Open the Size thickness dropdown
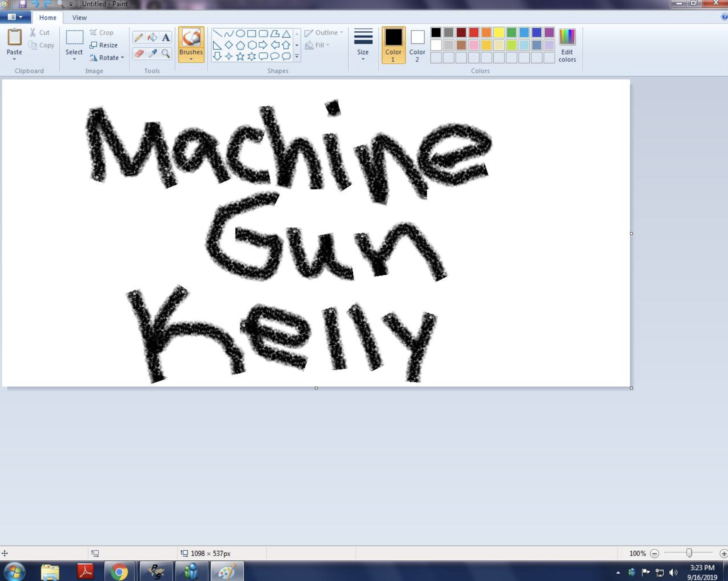This screenshot has height=581, width=728. click(363, 45)
